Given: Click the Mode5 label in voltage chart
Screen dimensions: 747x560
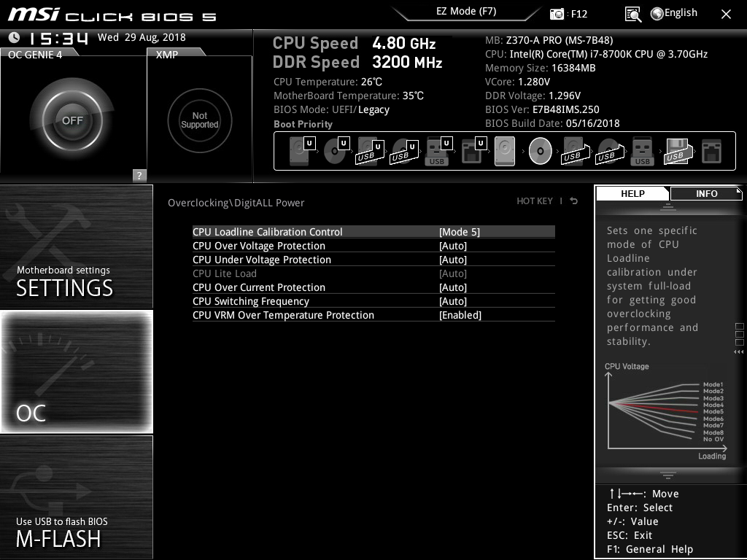Looking at the screenshot, I should point(713,411).
